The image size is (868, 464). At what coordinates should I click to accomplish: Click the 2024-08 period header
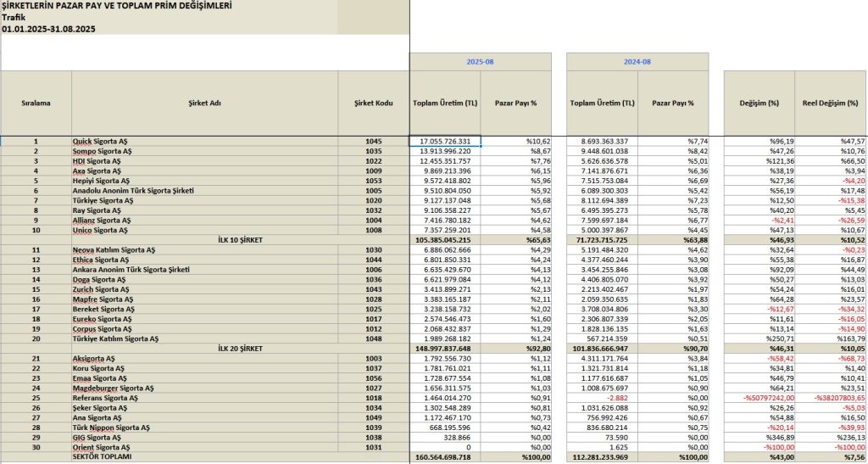click(x=637, y=62)
